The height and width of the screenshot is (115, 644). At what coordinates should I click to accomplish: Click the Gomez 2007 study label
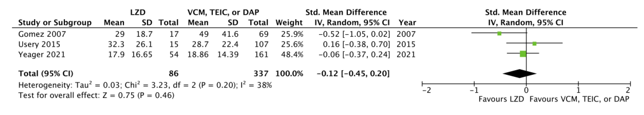(x=42, y=34)
